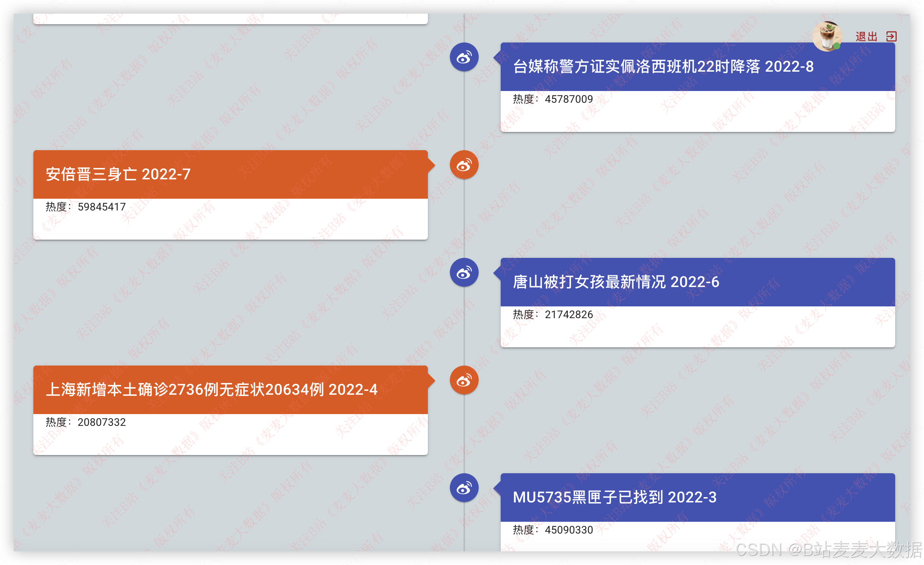The height and width of the screenshot is (565, 924).
Task: Select the MU5735黑匣子已找到 2022-3 card header
Action: click(x=614, y=498)
